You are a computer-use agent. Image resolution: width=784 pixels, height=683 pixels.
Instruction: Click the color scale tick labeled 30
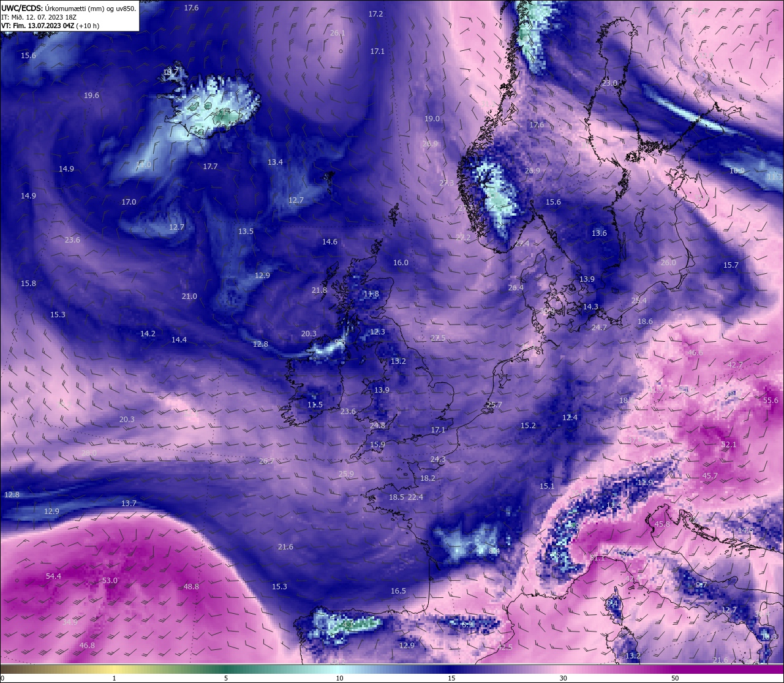click(563, 678)
